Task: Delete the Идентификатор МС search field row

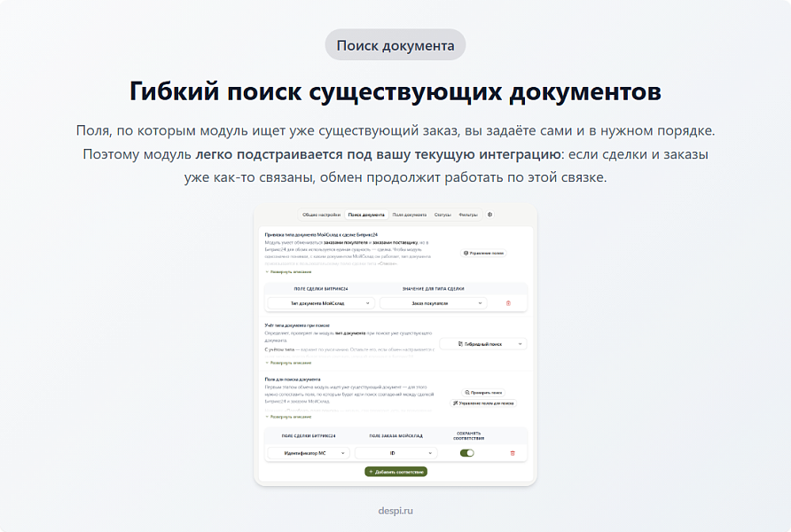Action: (513, 453)
